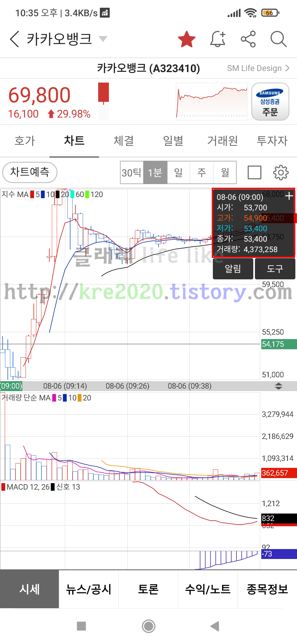Click the orange volume MA 20 swatch
The height and width of the screenshot is (644, 297).
[x=79, y=398]
